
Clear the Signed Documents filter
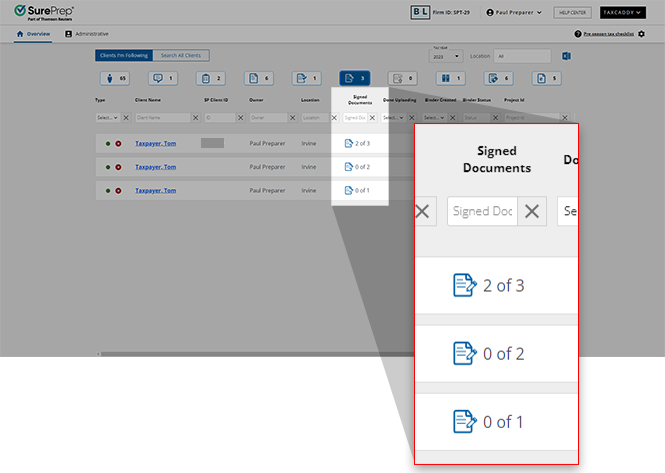click(372, 118)
